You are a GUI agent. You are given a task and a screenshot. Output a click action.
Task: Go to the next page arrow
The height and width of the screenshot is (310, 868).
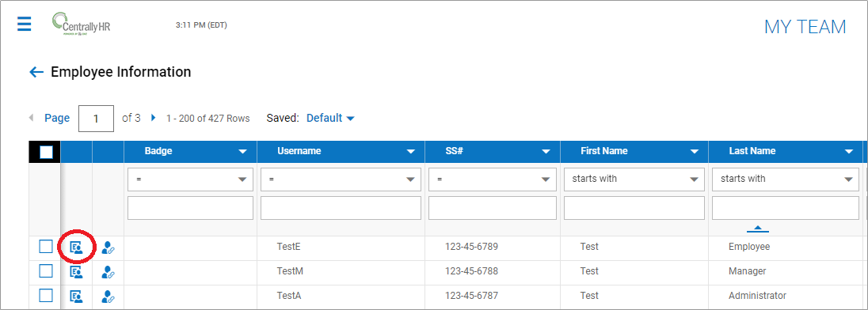pyautogui.click(x=154, y=118)
